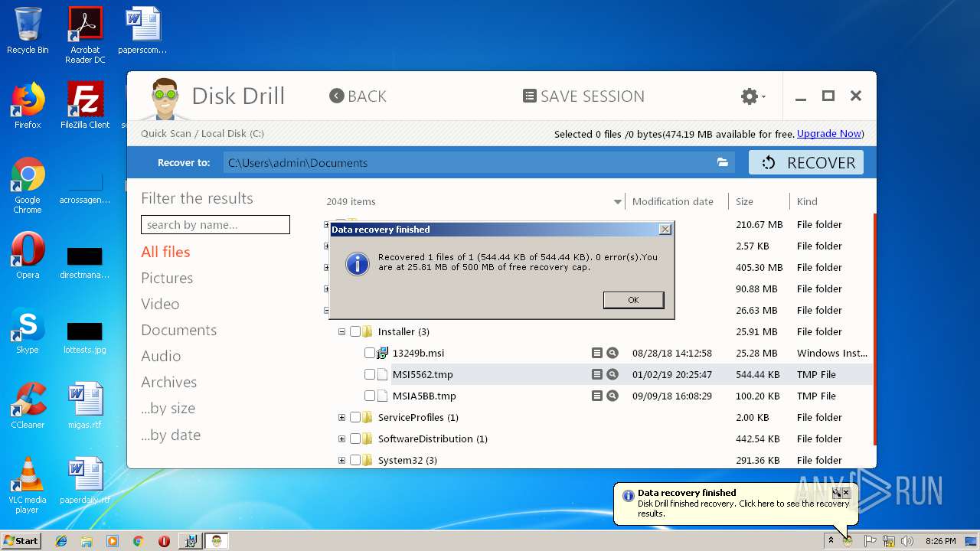Open details icon for MSIA5BB.tmp

point(597,396)
